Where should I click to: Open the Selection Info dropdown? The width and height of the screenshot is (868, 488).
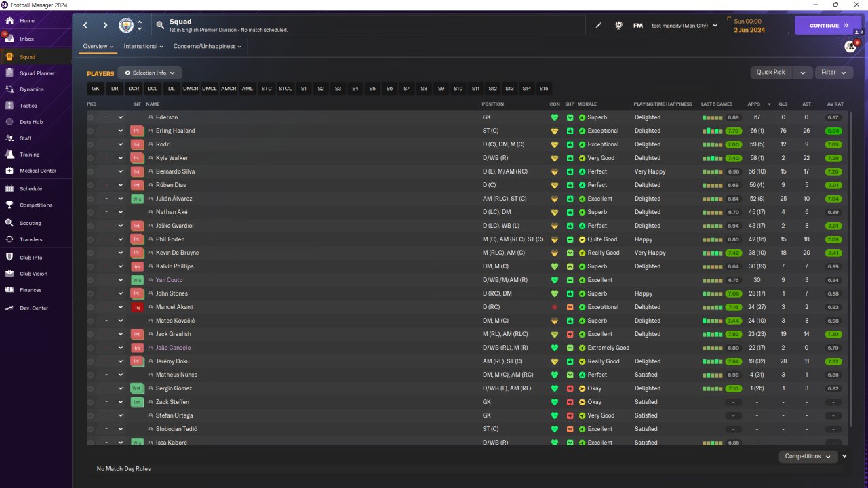click(150, 73)
